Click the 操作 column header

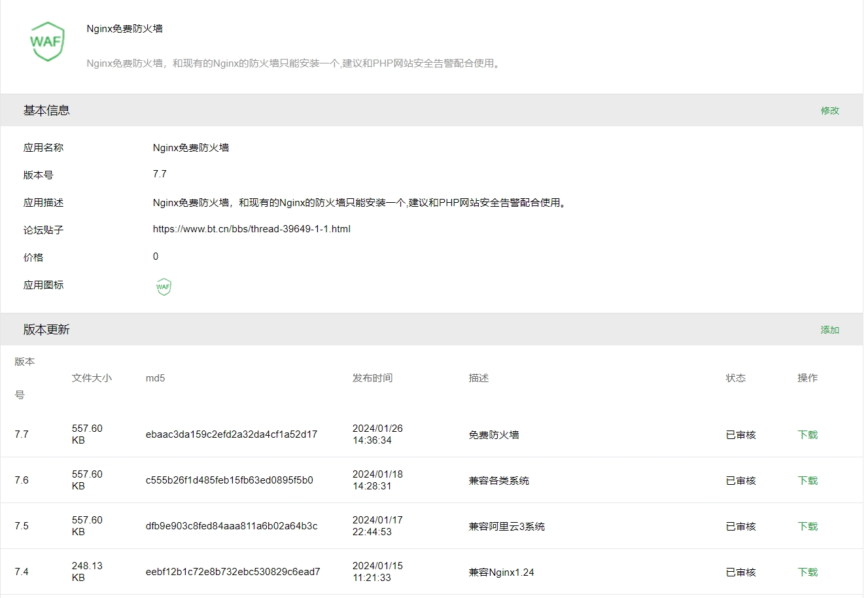tap(808, 378)
